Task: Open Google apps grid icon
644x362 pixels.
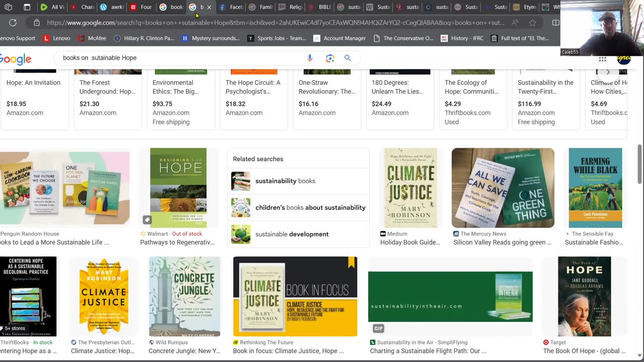Action: click(x=602, y=59)
